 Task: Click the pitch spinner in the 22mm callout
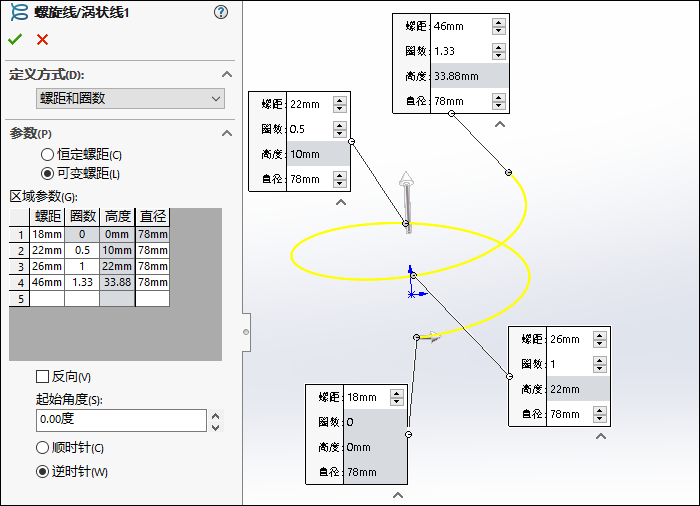pos(340,104)
